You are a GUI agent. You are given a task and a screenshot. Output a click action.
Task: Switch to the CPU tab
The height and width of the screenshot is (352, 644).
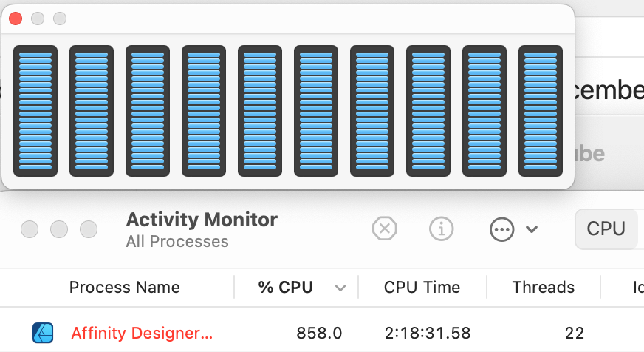(x=606, y=229)
